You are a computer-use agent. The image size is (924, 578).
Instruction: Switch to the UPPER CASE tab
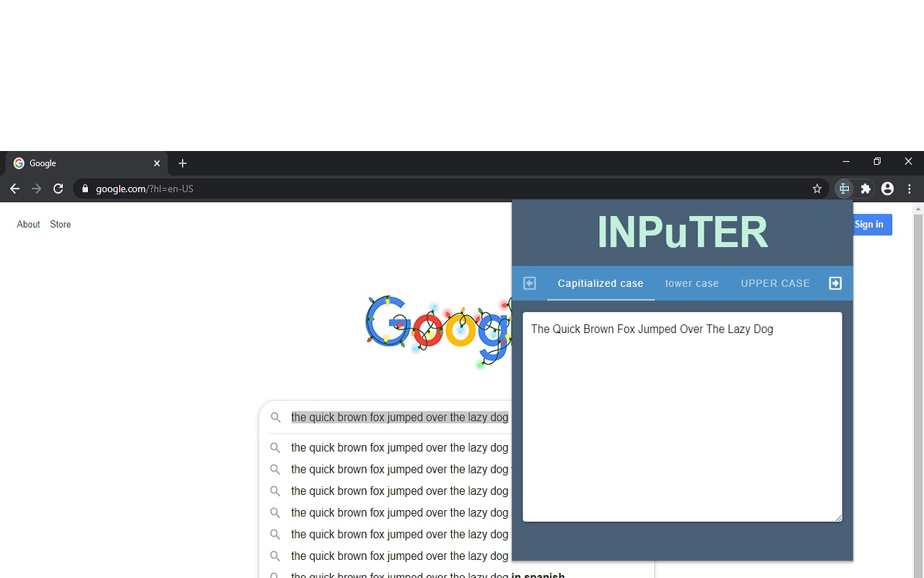[775, 283]
